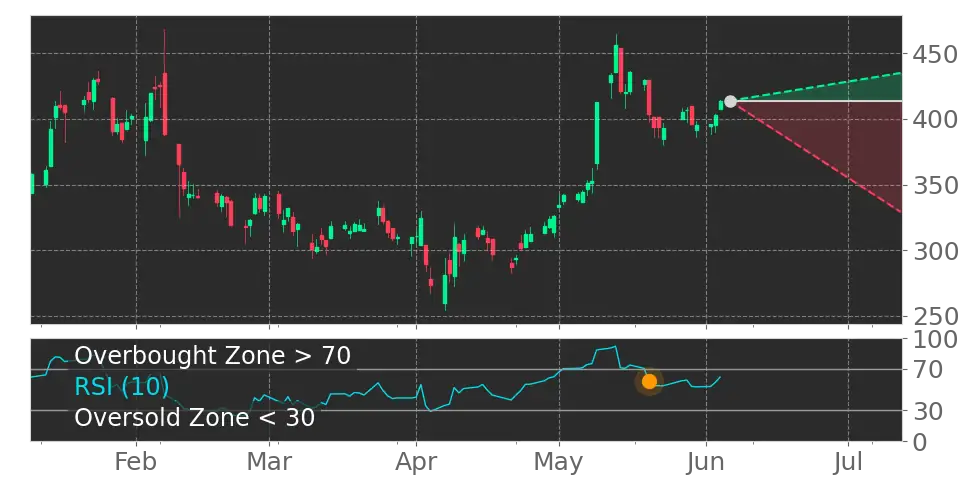Click the 450 price axis label
Image resolution: width=972 pixels, height=486 pixels.
tap(935, 54)
